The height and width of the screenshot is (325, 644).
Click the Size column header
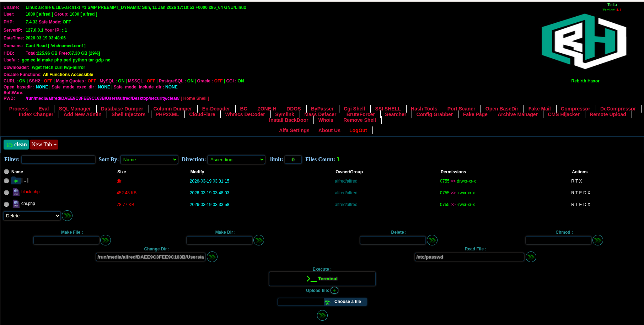[122, 172]
